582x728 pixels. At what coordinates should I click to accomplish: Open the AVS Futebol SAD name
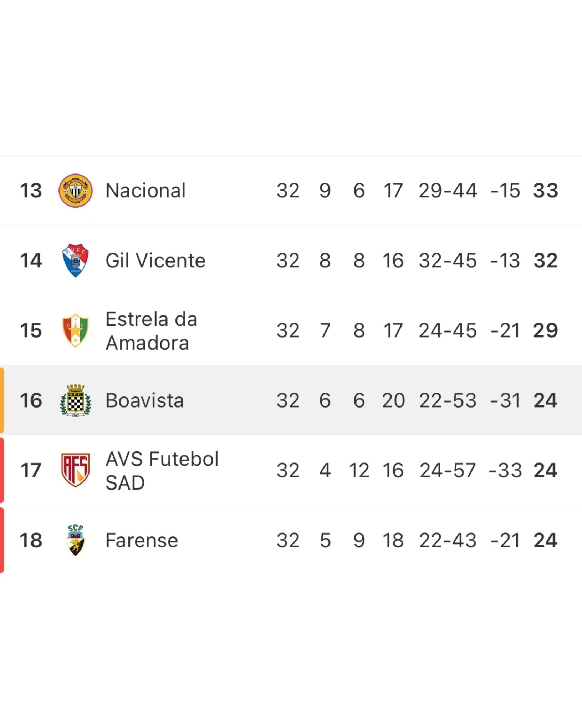point(162,471)
